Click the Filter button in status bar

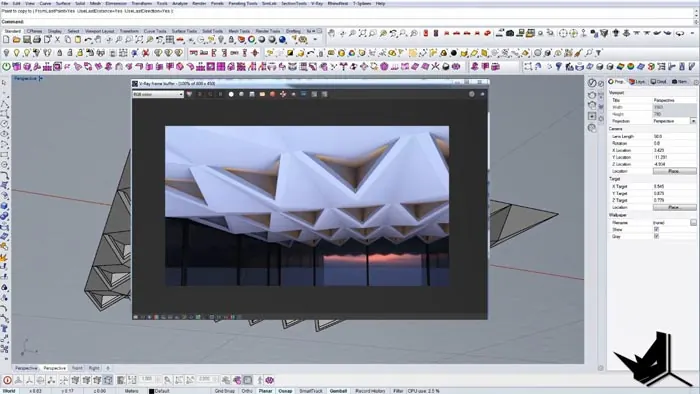(x=398, y=391)
